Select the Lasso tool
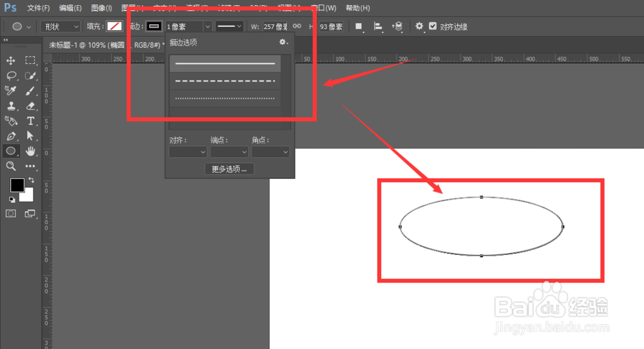 pos(11,76)
